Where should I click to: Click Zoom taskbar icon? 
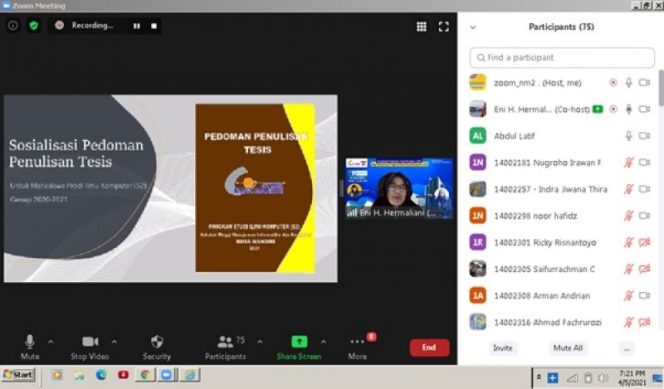(x=167, y=375)
